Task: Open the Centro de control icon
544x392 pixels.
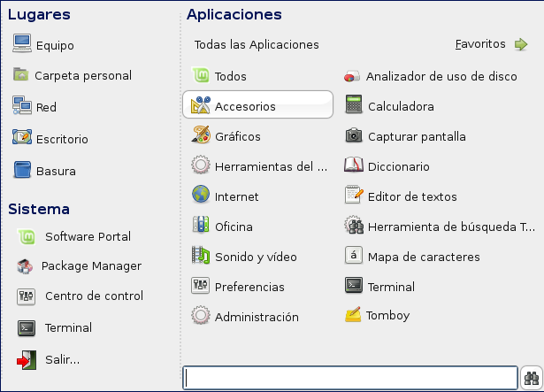Action: tap(26, 296)
